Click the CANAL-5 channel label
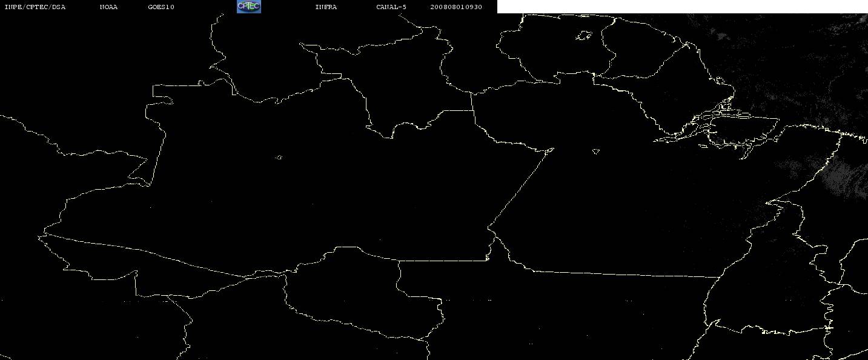868x360 pixels. (391, 7)
